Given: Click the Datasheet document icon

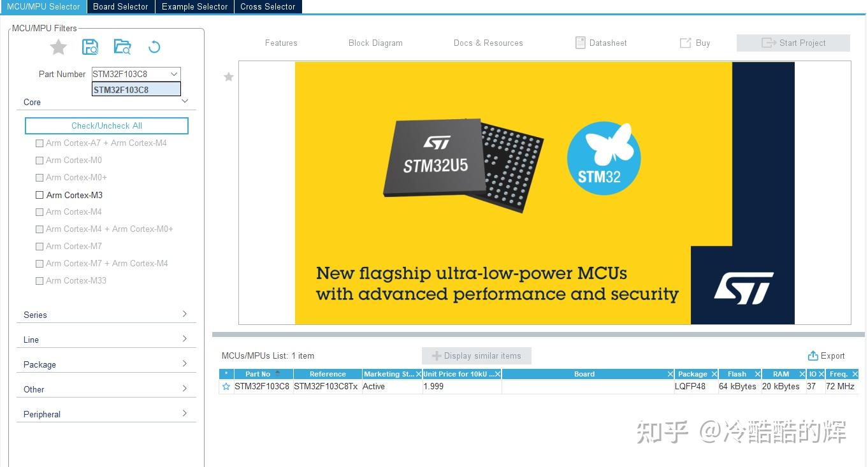Looking at the screenshot, I should pos(580,43).
